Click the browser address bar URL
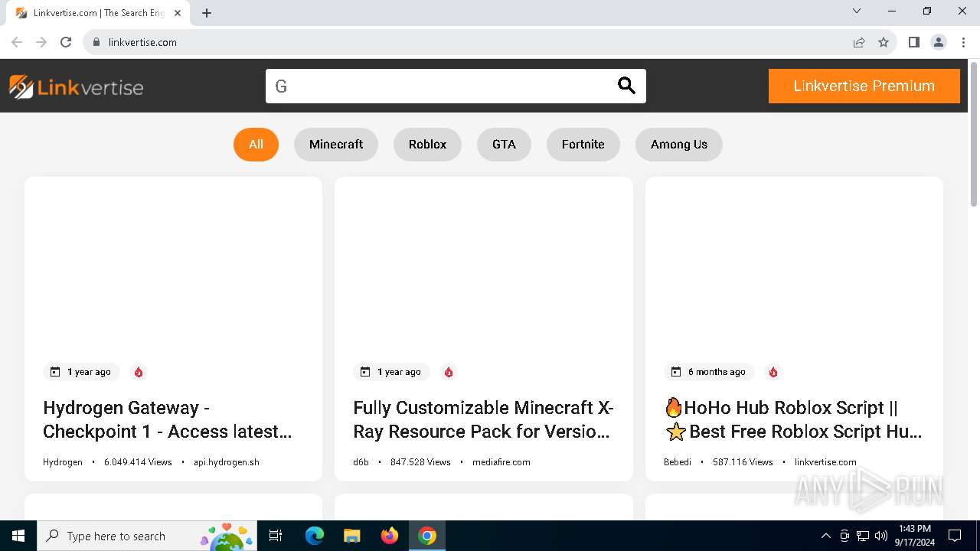 click(143, 42)
